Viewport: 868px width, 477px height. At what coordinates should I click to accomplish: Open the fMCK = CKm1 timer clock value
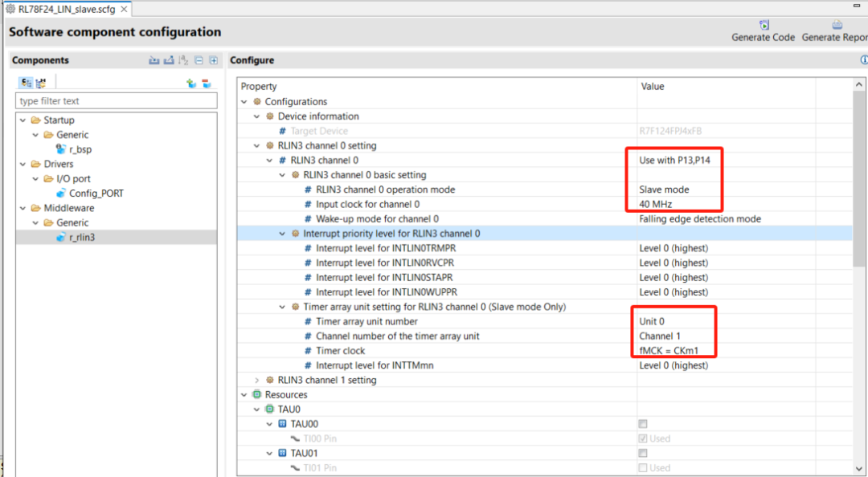(x=669, y=351)
